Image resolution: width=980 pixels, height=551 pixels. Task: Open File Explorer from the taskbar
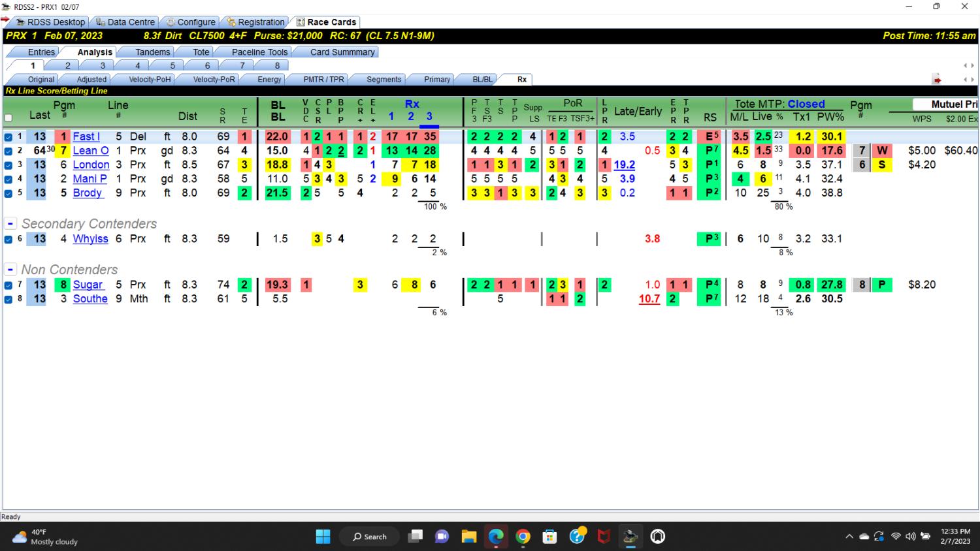coord(468,537)
